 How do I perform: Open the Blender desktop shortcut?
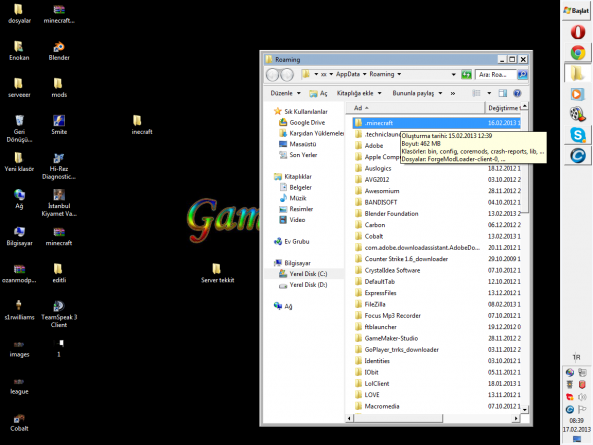[59, 51]
